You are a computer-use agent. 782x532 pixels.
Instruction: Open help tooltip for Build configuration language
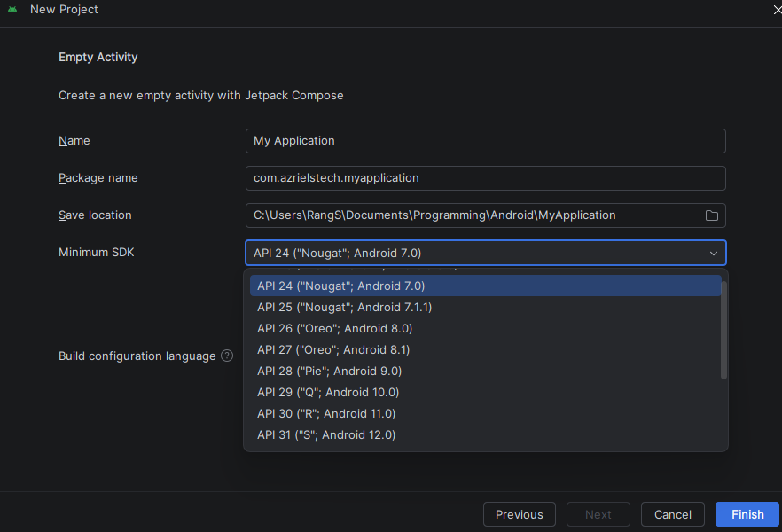[x=227, y=356]
